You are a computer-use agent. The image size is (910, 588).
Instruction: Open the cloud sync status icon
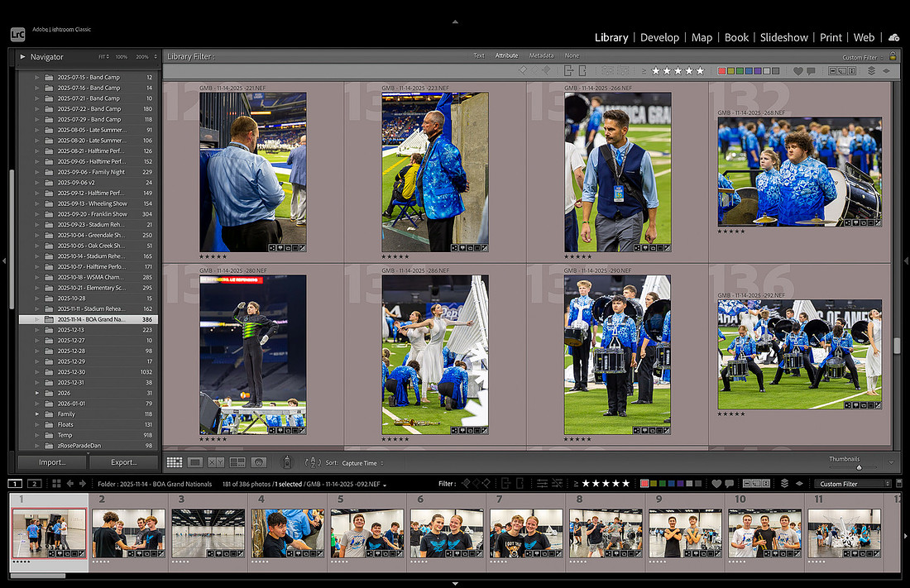pos(894,37)
